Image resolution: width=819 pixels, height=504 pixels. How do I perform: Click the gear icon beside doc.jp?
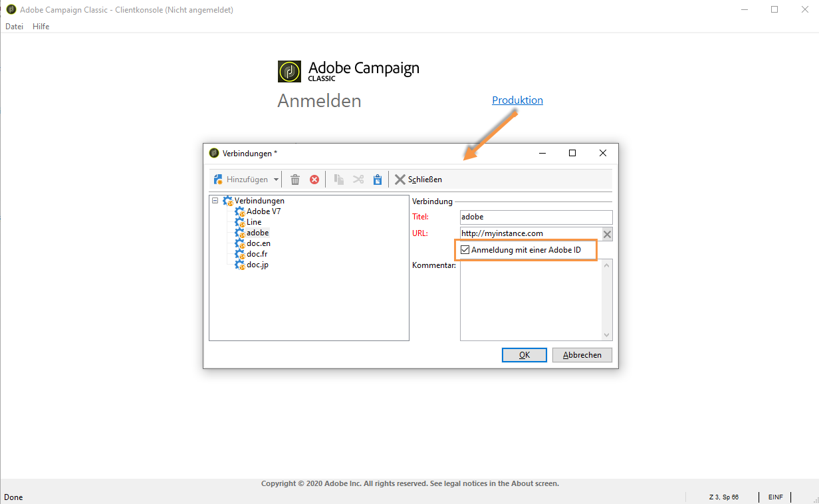(241, 265)
